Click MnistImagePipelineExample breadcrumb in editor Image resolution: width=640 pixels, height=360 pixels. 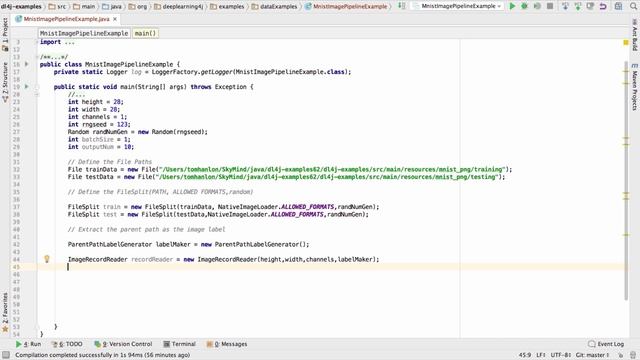click(x=84, y=33)
